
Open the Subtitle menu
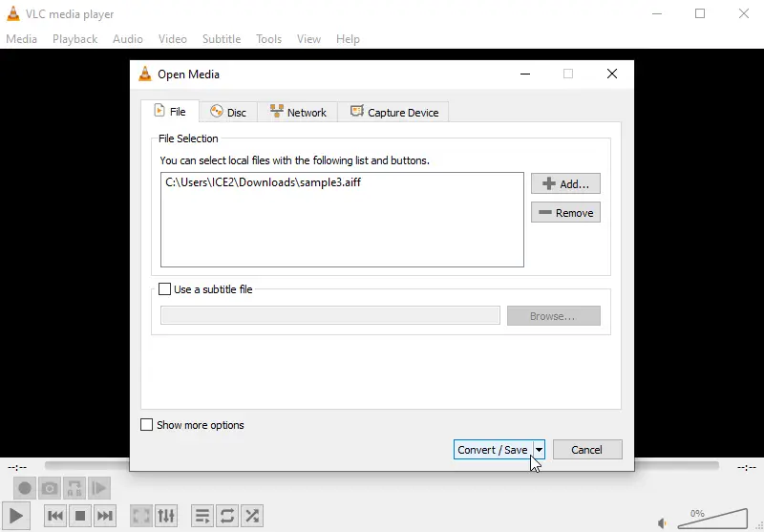[222, 39]
